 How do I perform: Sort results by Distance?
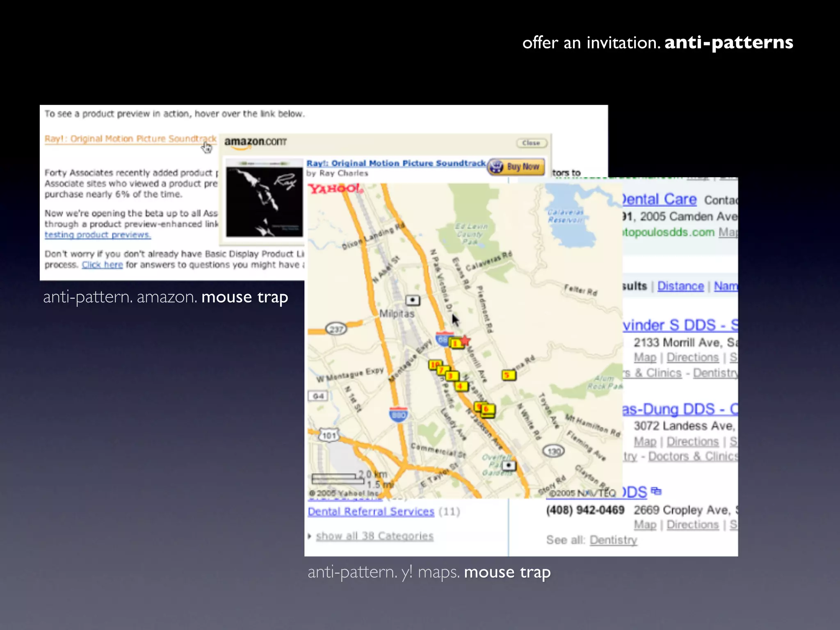pos(680,286)
